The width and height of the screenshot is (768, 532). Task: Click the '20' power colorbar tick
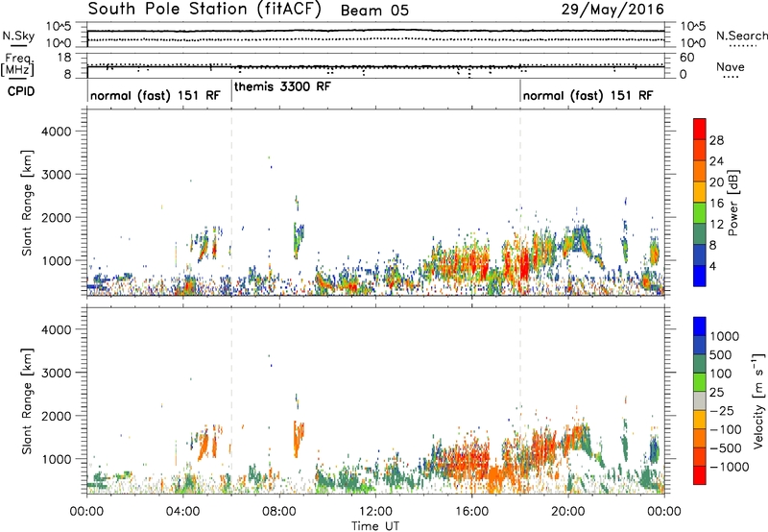(716, 182)
